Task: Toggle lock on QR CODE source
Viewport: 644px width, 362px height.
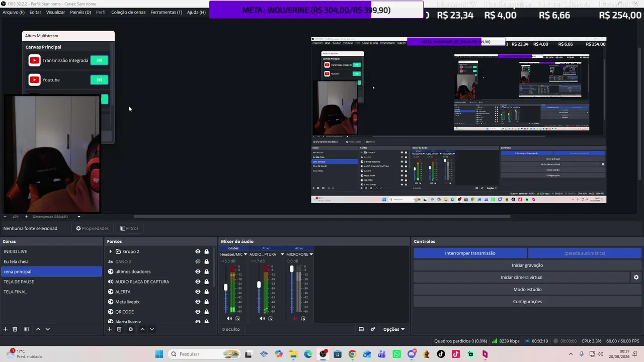Action: (206, 312)
